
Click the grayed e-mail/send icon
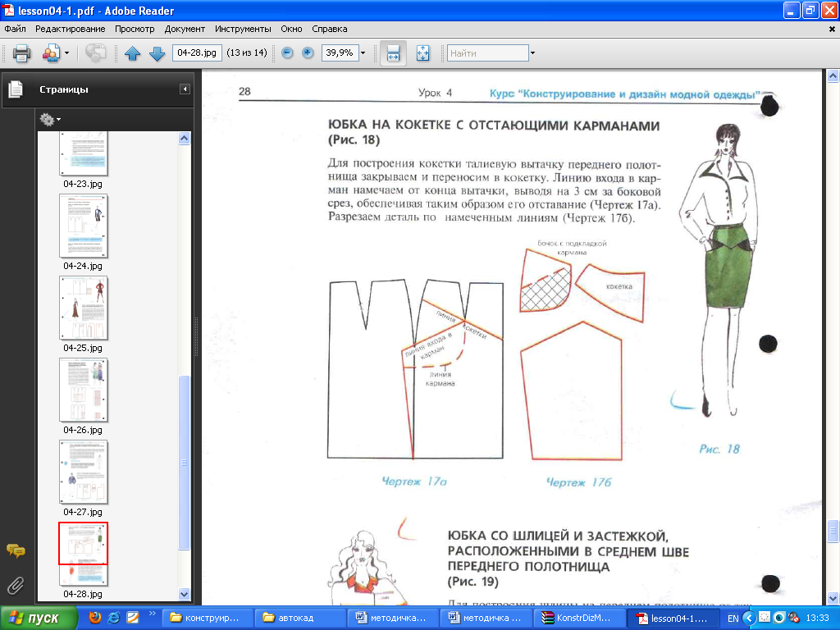click(x=95, y=53)
